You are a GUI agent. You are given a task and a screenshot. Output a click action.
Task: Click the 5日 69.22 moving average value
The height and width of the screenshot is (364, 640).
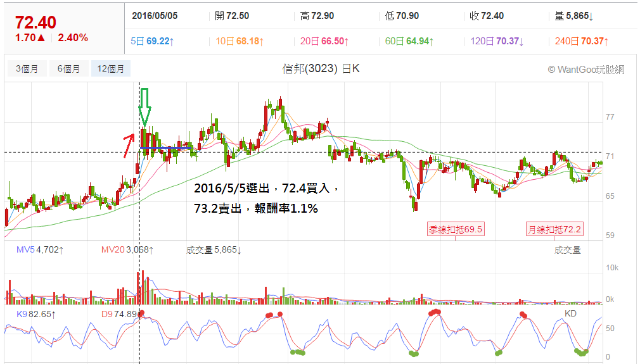[x=152, y=41]
